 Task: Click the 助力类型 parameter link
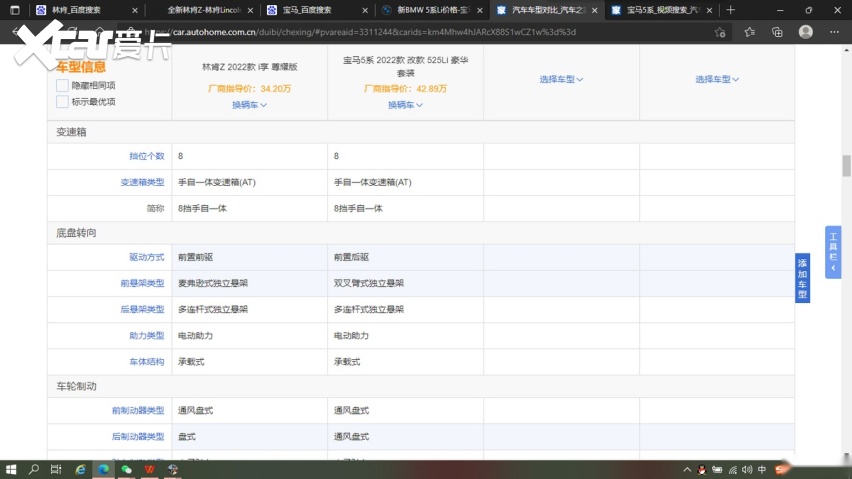point(147,336)
